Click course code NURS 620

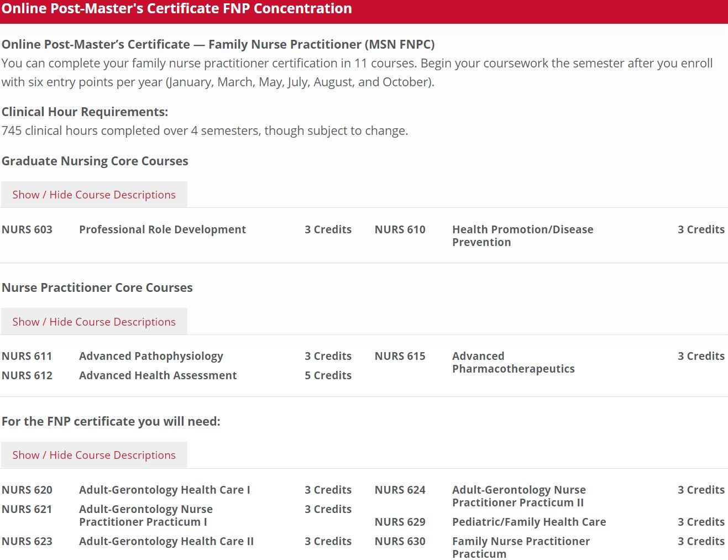27,490
